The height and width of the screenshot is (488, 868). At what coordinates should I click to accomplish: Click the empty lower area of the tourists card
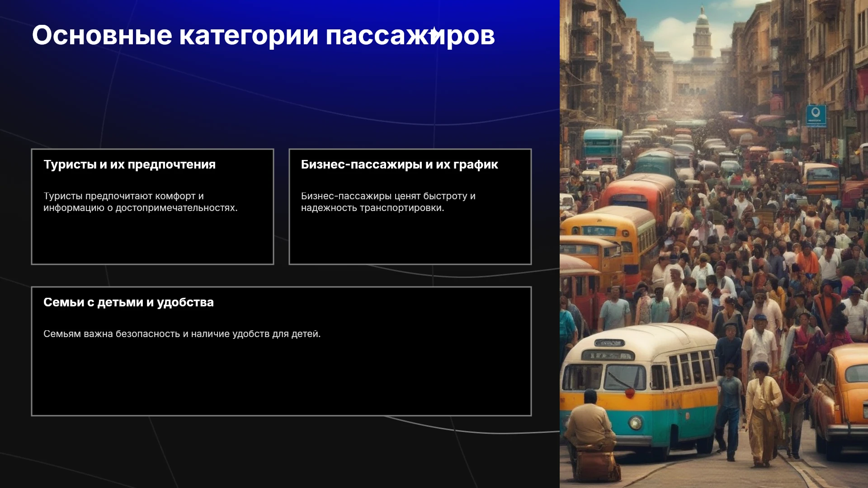152,239
